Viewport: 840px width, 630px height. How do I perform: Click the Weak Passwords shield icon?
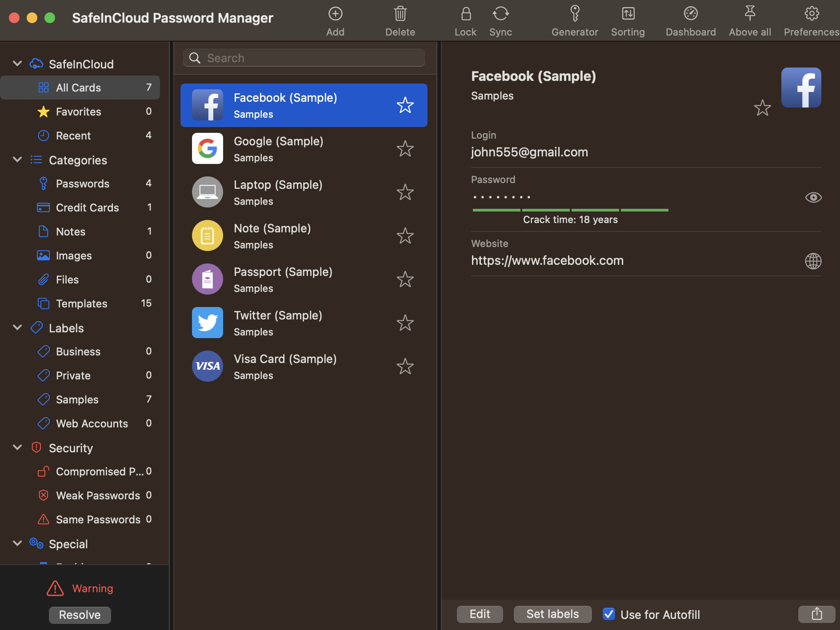coord(43,495)
